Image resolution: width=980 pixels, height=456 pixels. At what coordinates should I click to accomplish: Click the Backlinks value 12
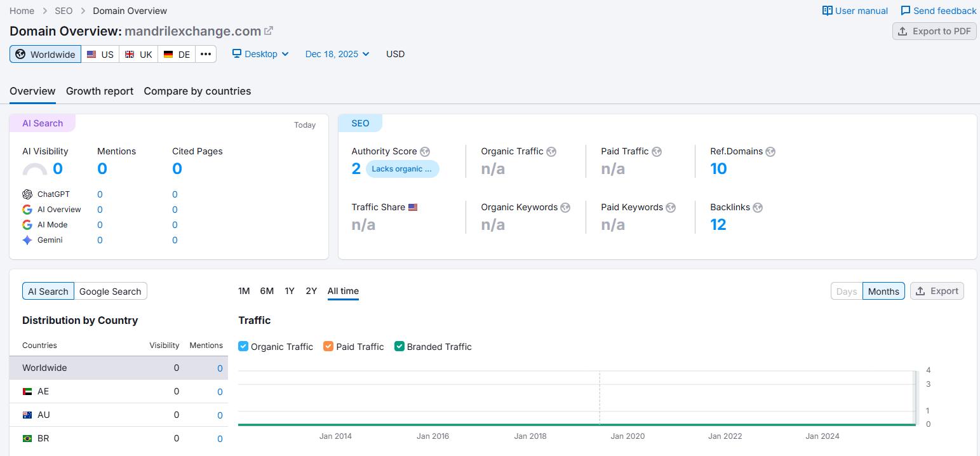pyautogui.click(x=718, y=224)
